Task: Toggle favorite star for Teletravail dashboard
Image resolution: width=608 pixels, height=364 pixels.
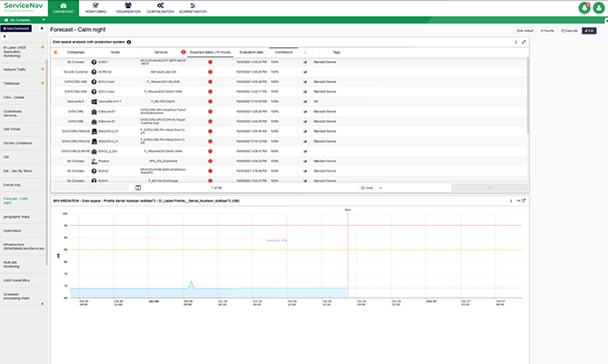Action: click(43, 83)
